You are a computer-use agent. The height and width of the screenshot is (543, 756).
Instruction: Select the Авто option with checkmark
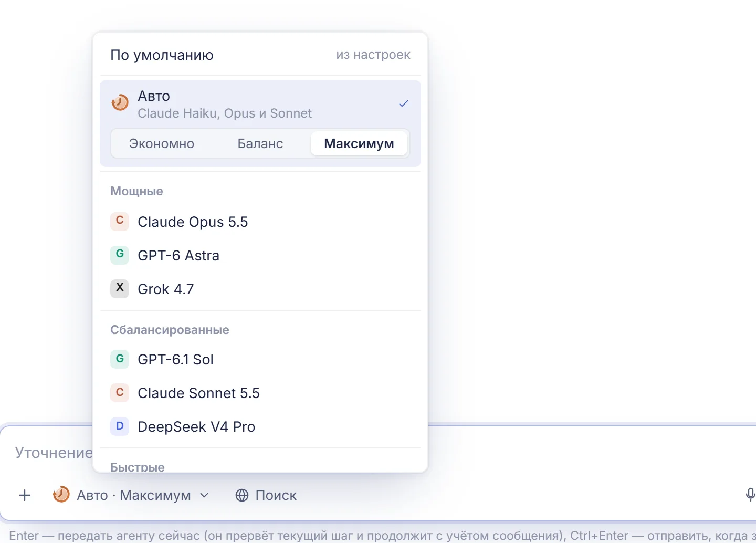click(x=260, y=103)
